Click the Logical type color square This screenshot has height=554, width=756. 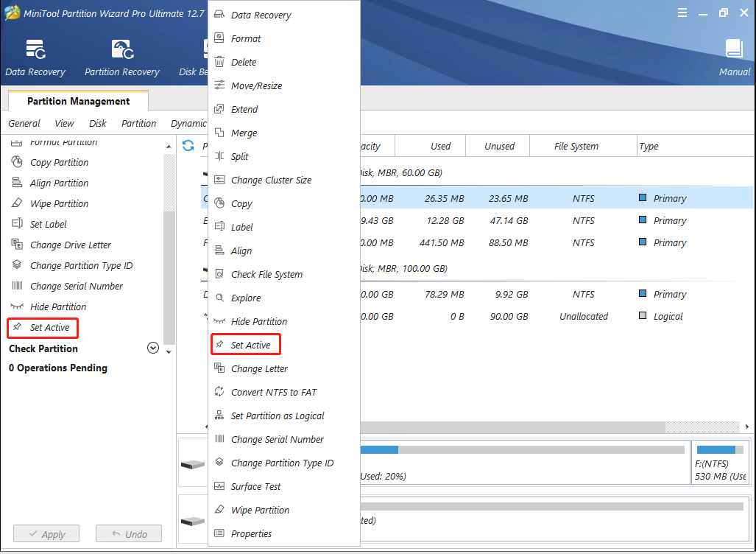point(642,315)
